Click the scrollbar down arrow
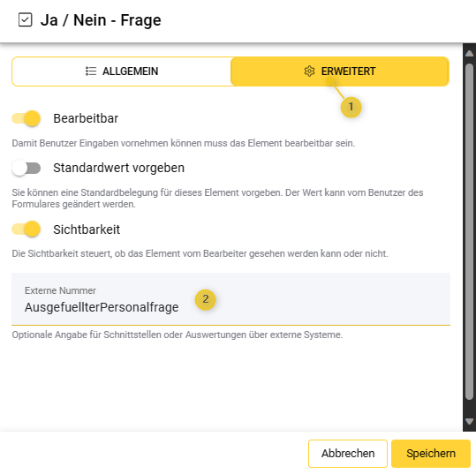 coord(469,421)
